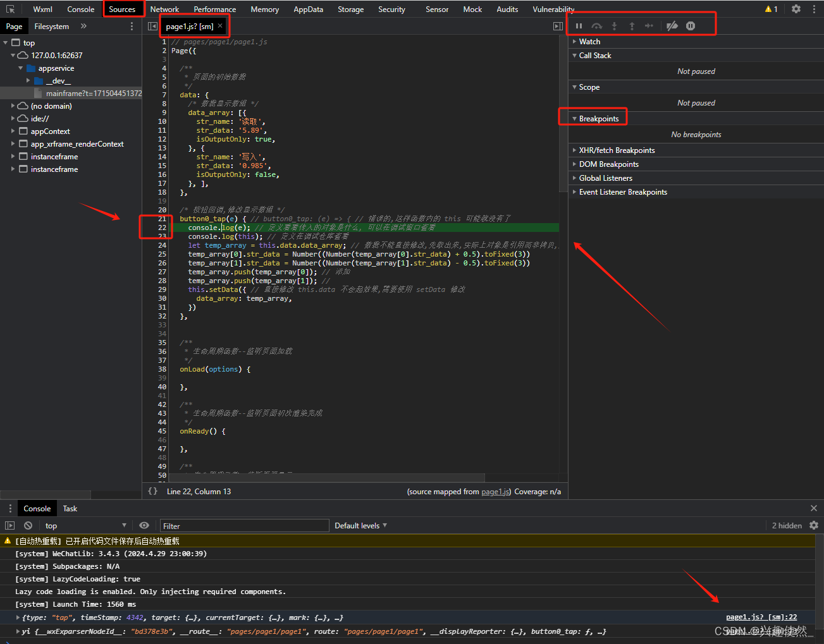The height and width of the screenshot is (644, 824).
Task: Click the editor vertical scrollbar
Action: click(x=563, y=114)
